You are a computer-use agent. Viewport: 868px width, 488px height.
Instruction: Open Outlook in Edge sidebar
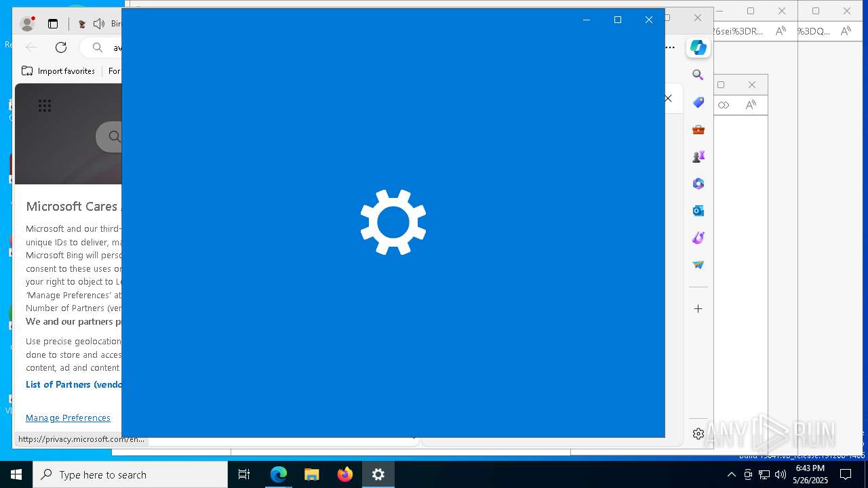tap(698, 211)
